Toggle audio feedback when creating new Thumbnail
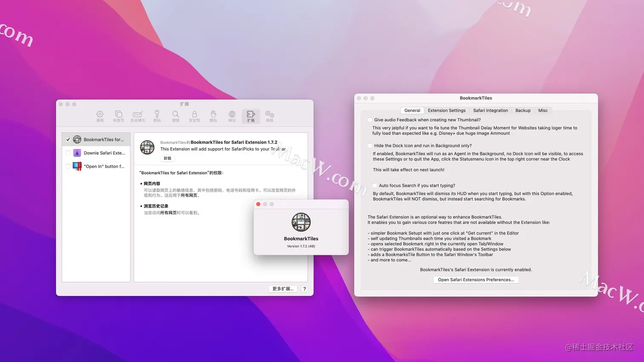This screenshot has height=362, width=644. click(370, 120)
